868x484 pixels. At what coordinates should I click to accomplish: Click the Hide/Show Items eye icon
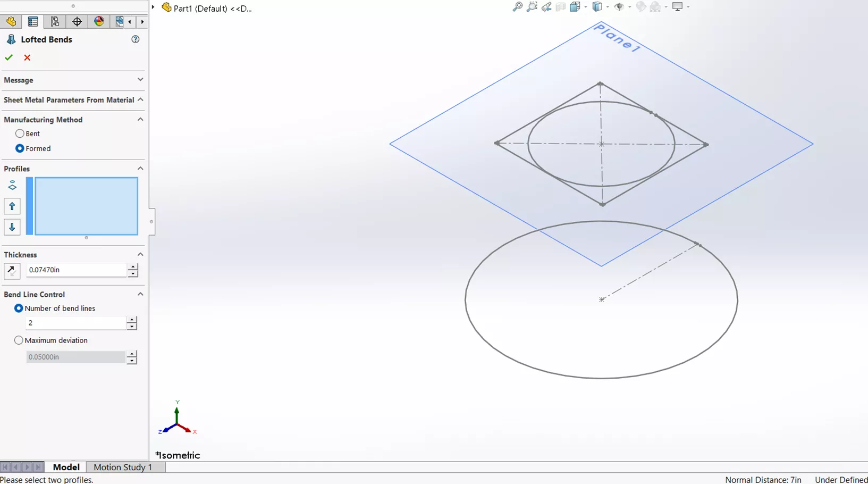[x=619, y=7]
